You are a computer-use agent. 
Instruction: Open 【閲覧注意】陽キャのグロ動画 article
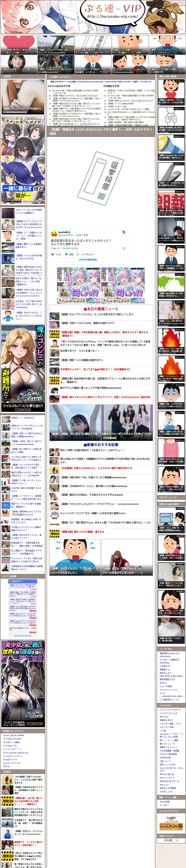point(83,532)
